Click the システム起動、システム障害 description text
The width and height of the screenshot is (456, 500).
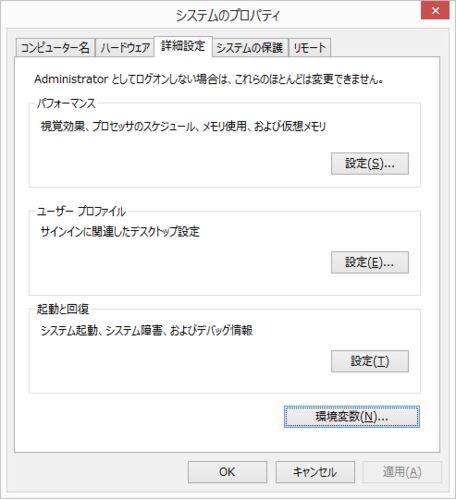(x=146, y=330)
